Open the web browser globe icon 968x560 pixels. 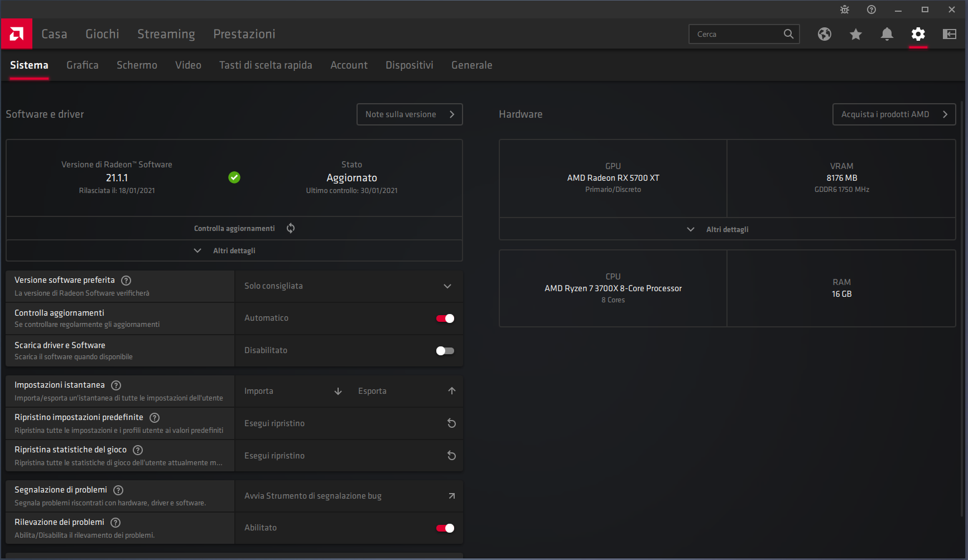(x=825, y=34)
